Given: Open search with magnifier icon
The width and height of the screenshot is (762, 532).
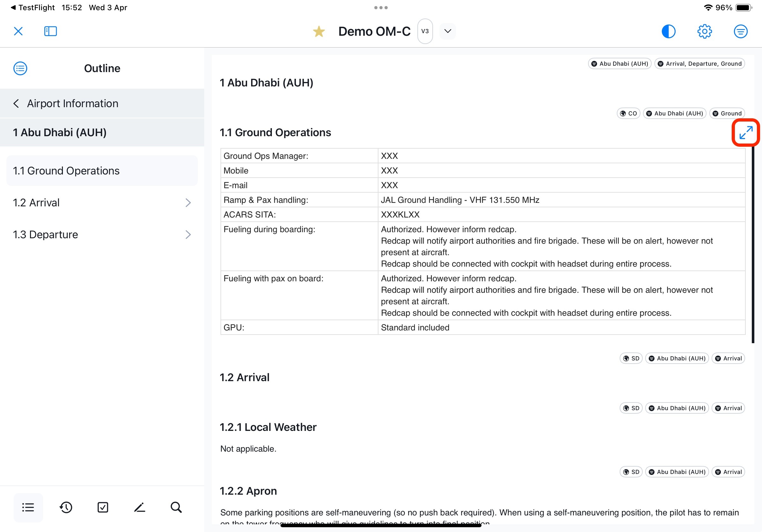Looking at the screenshot, I should (x=176, y=507).
